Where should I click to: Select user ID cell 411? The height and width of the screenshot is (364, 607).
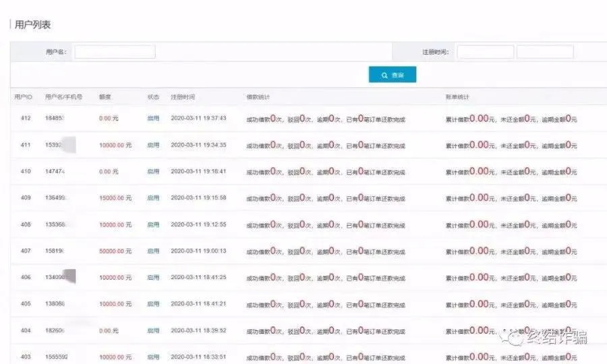(26, 145)
